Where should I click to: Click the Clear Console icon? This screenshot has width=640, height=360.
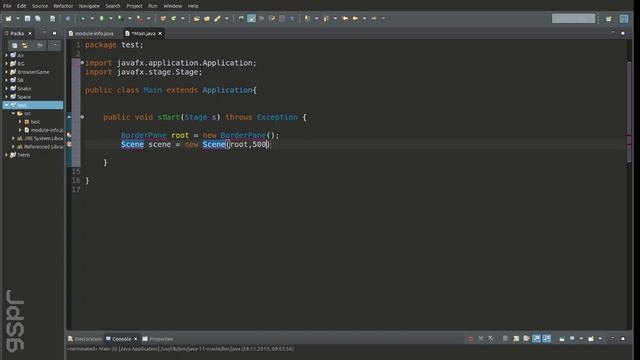pos(505,338)
